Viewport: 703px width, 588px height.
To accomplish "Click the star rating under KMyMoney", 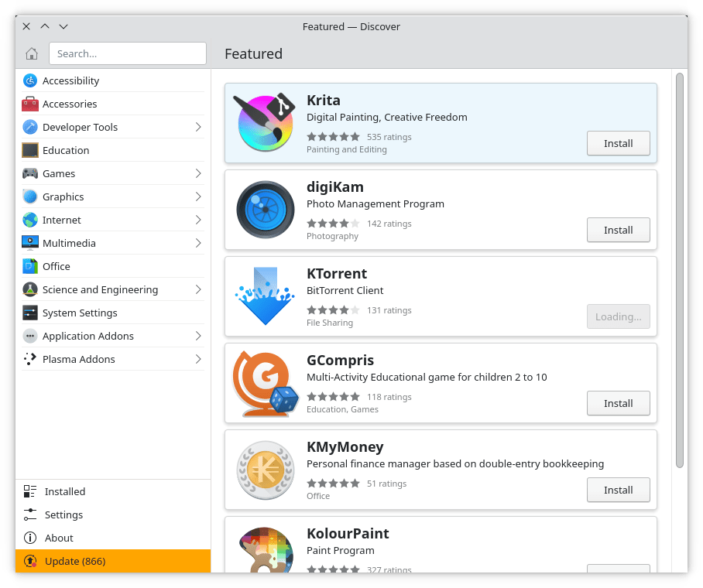I will pyautogui.click(x=333, y=483).
